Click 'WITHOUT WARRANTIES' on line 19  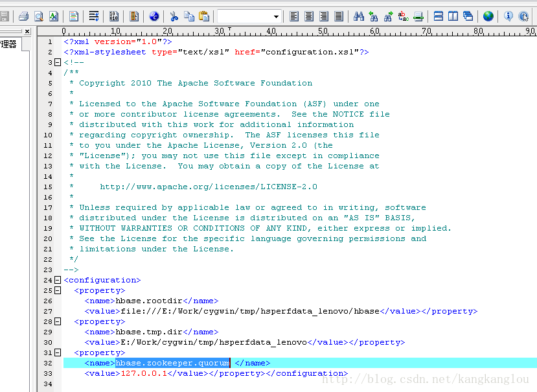126,228
